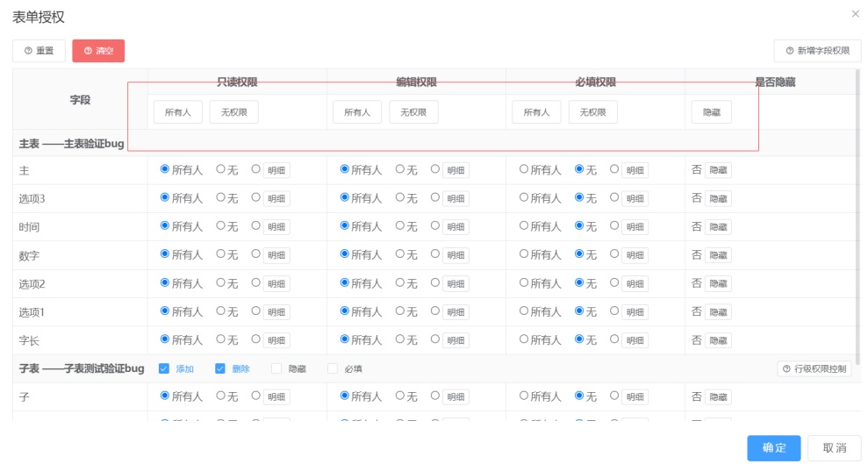Close the 表单授权 dialog with X icon
Viewport: 868px width, 471px height.
point(855,14)
